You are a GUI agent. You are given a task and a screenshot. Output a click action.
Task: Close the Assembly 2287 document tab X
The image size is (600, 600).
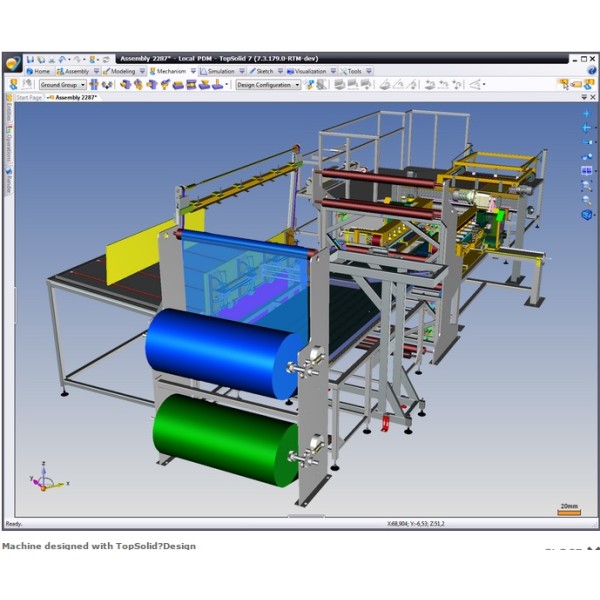click(x=593, y=98)
